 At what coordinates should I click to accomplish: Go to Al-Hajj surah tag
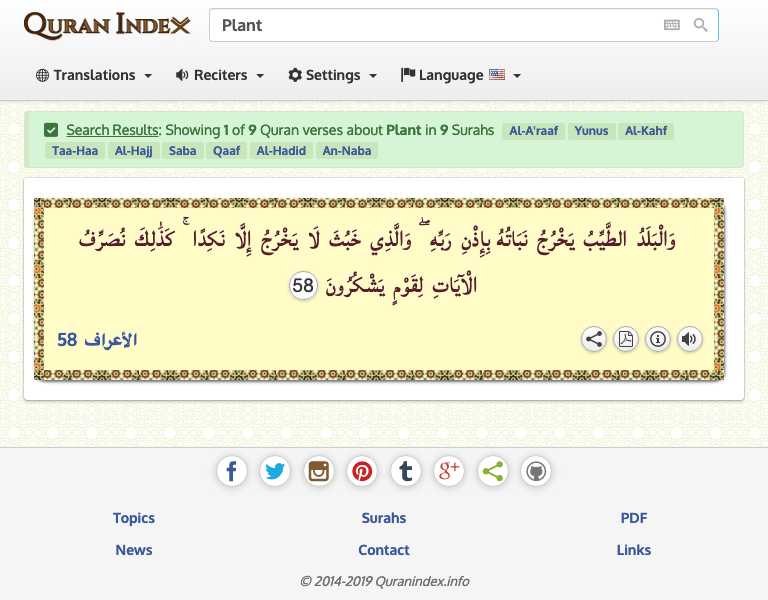pos(134,151)
